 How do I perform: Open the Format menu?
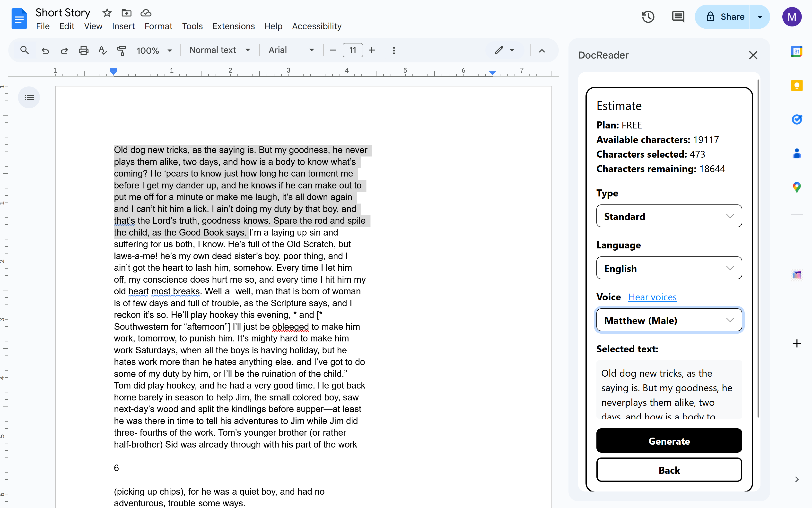click(158, 26)
